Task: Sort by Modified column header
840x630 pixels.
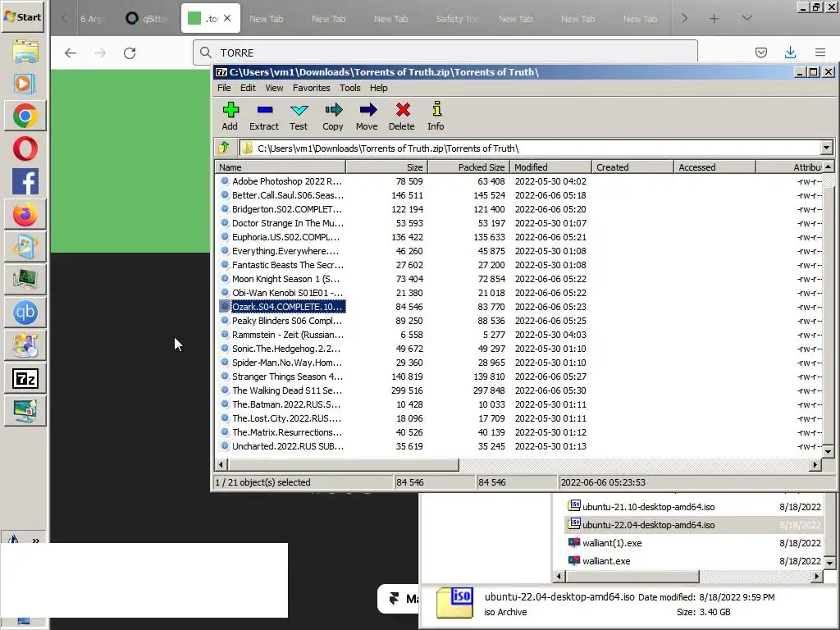Action: [550, 167]
